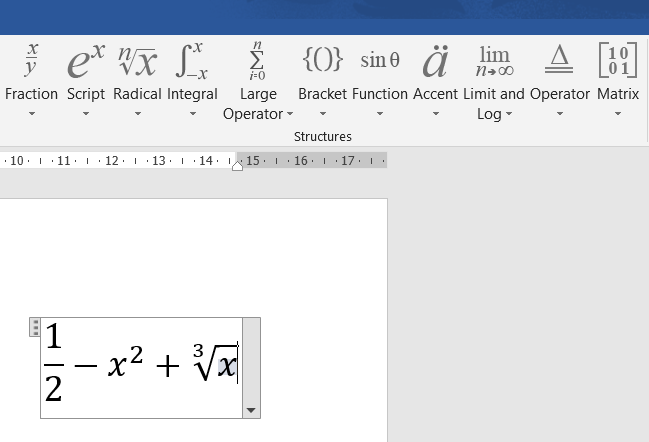Image resolution: width=649 pixels, height=442 pixels.
Task: Expand the dropdown arrow under Radical label
Action: (137, 114)
